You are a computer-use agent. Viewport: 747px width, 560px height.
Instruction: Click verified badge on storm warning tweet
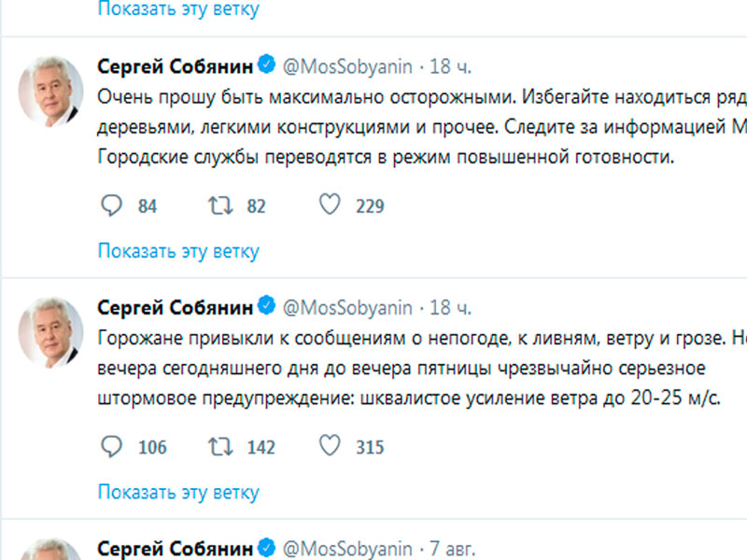[266, 307]
